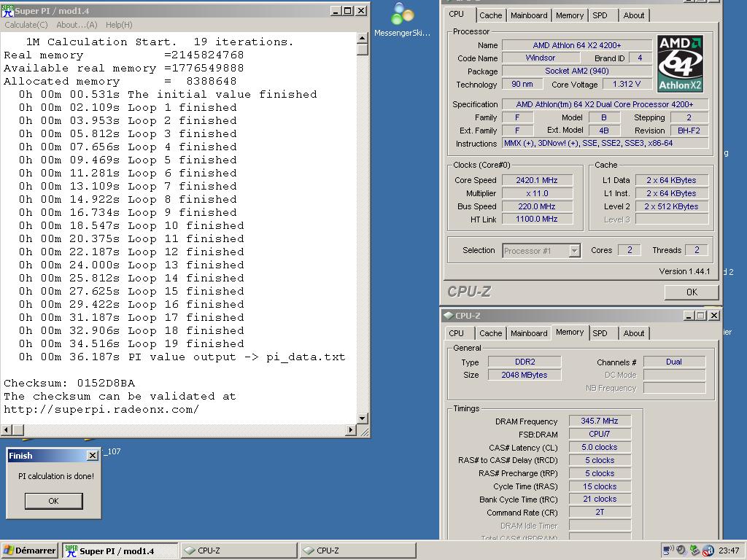Click the DRAM Frequency value 345.7 MHz
The height and width of the screenshot is (560, 747).
600,421
